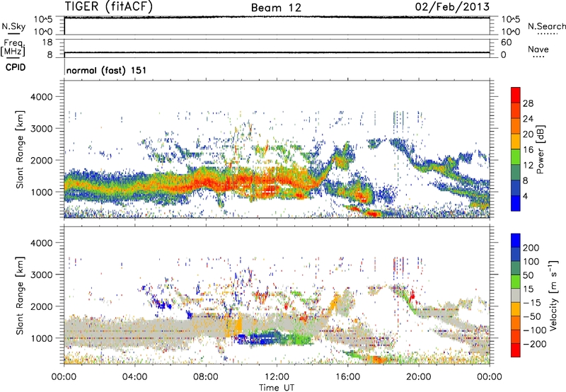The height and width of the screenshot is (392, 566).
Task: Click the 200 tick on Velocity colorbar
Action: [531, 248]
